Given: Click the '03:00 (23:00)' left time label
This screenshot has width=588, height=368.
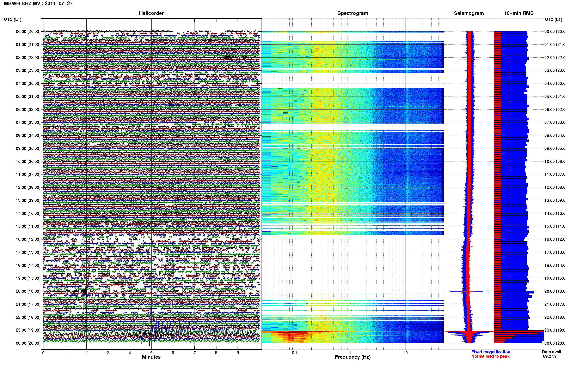Looking at the screenshot, I should 28,70.
